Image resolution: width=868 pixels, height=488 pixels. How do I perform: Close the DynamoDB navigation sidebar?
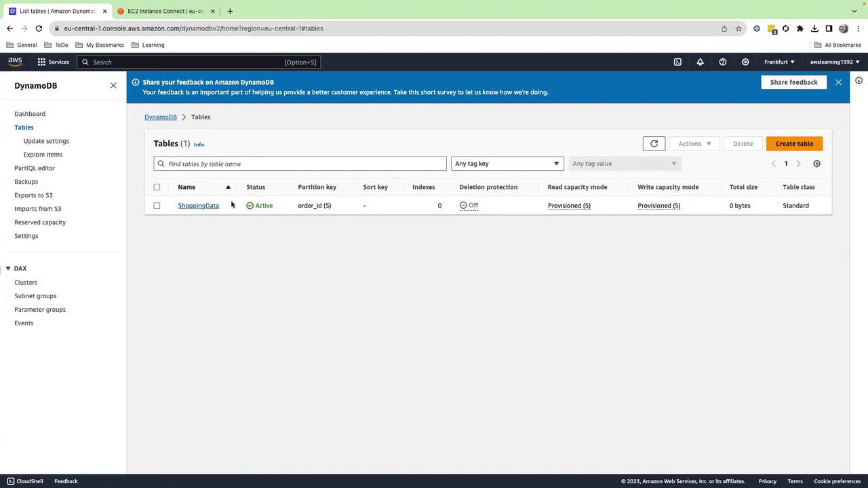(x=113, y=85)
